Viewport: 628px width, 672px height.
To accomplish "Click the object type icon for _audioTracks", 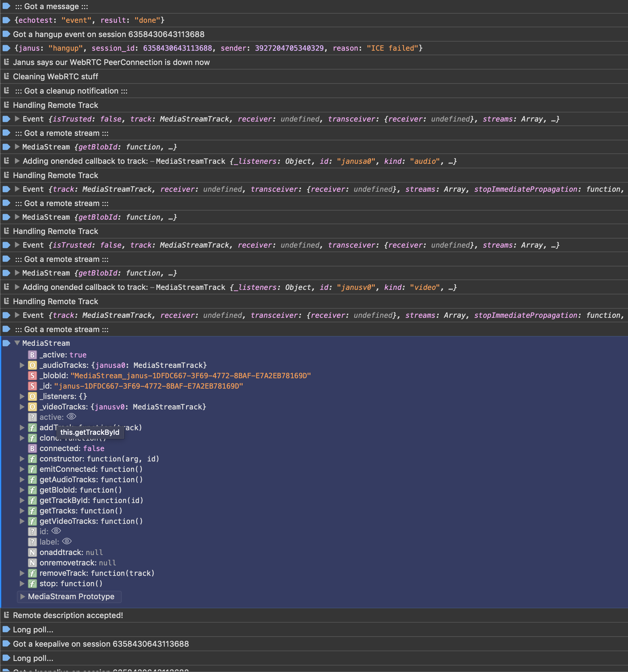I will 32,365.
